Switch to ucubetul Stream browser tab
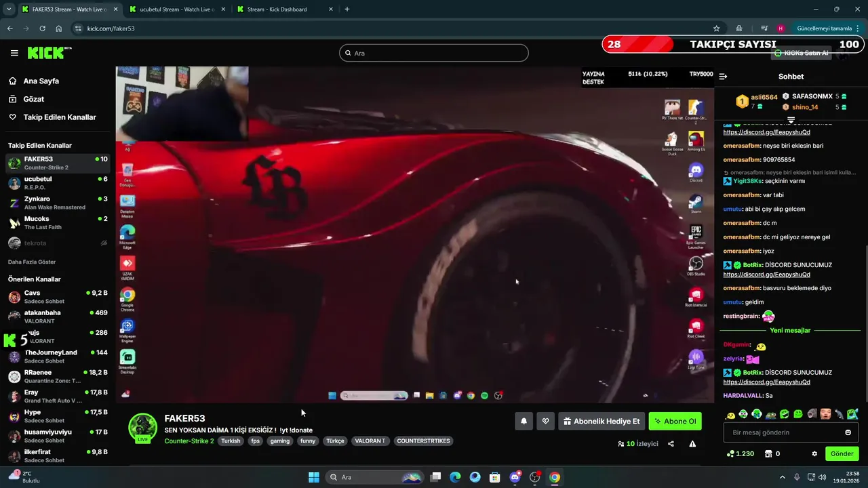Screen dimensions: 868x488 [176, 9]
